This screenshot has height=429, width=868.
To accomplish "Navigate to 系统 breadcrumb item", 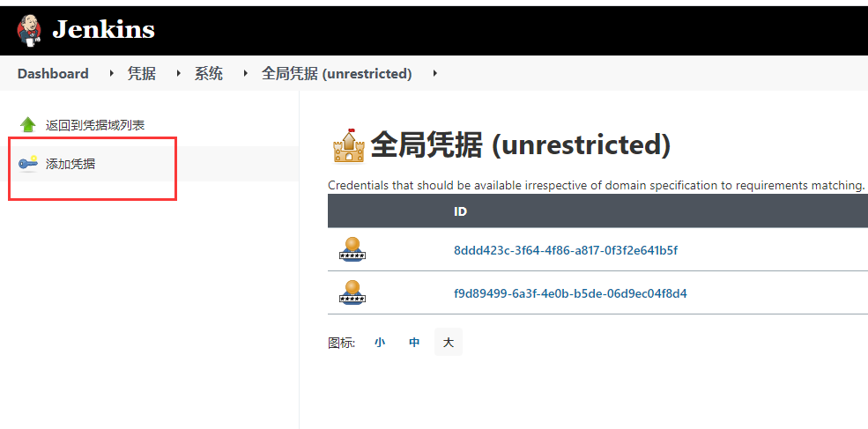I will click(209, 74).
